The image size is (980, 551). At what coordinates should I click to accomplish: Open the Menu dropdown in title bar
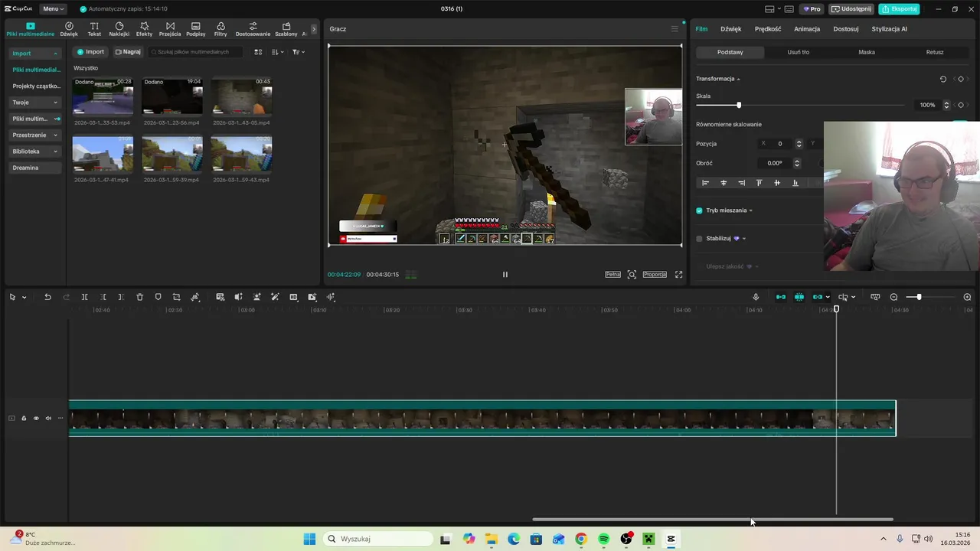click(x=53, y=9)
